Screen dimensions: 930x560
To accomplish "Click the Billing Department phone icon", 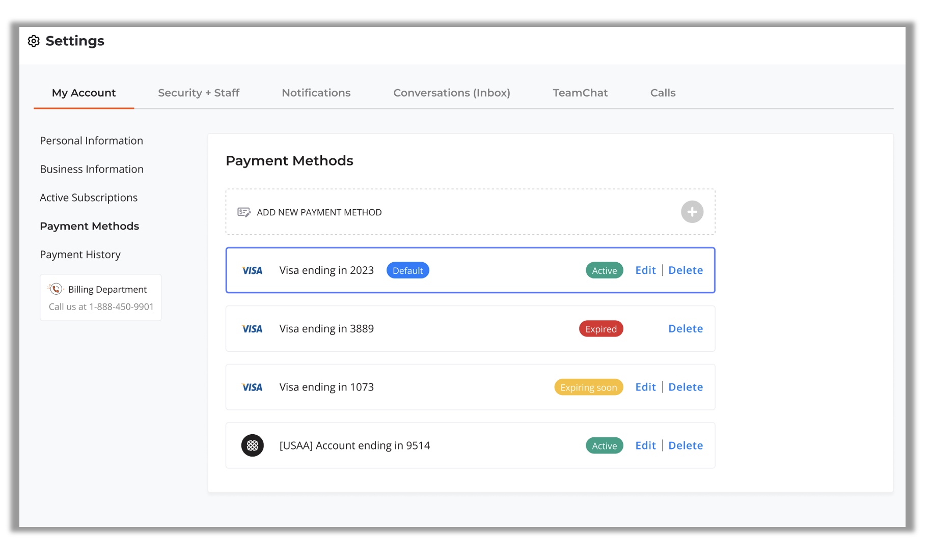I will pos(56,289).
